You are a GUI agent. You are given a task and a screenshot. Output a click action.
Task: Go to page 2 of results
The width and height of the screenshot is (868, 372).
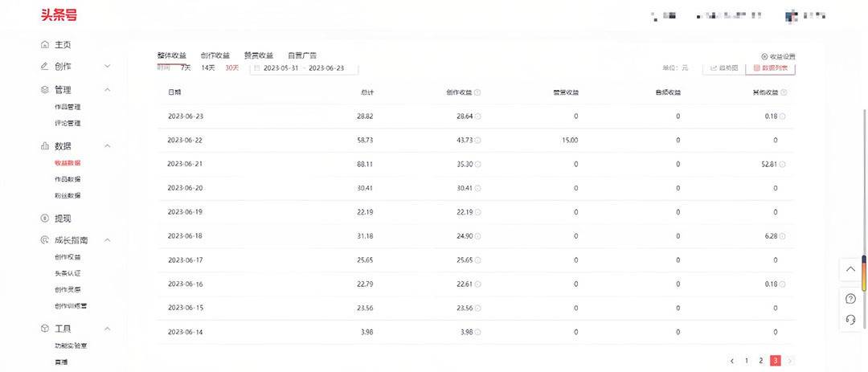[x=760, y=361]
